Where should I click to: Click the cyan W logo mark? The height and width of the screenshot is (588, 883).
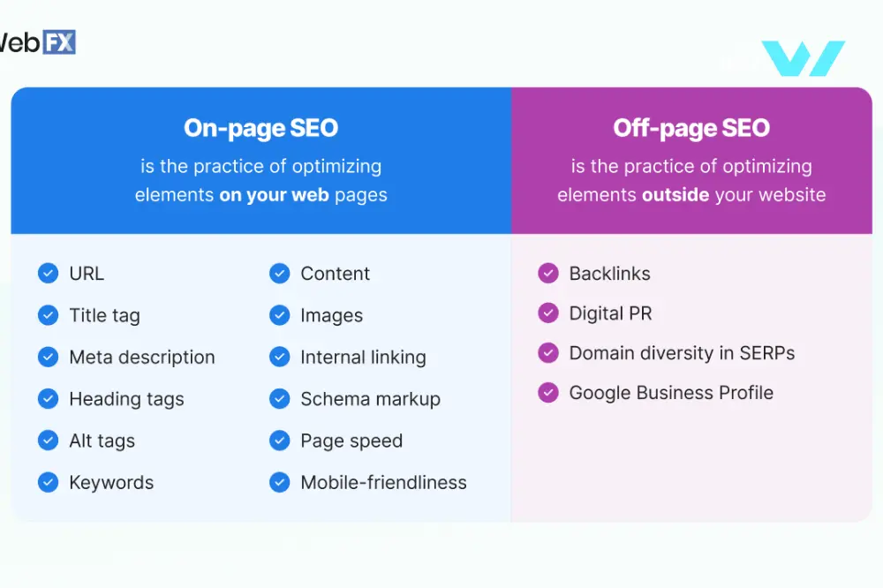[803, 58]
